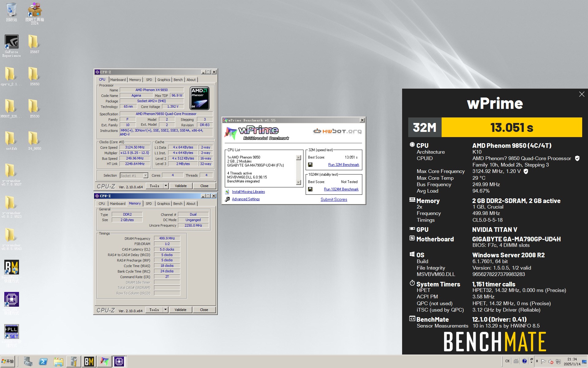Launch the purple CPU-Z desktop shortcut
Image resolution: width=588 pixels, height=368 pixels.
tap(11, 304)
